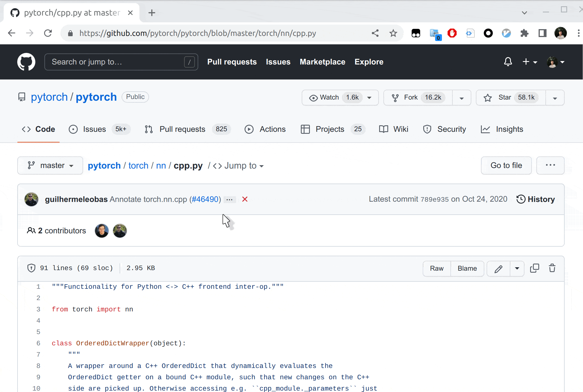Click the browser forward arrow
This screenshot has width=583, height=392.
pos(30,33)
